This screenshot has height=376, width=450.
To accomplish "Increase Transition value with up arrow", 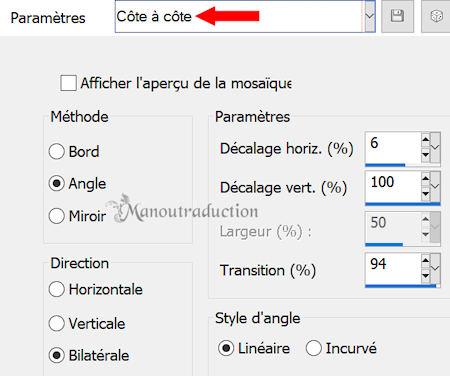I will (425, 261).
